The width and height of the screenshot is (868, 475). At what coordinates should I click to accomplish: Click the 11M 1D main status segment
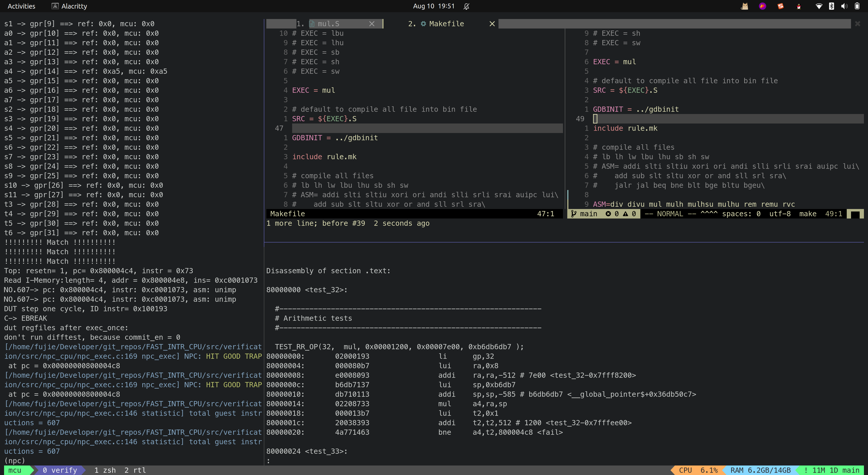(832, 470)
